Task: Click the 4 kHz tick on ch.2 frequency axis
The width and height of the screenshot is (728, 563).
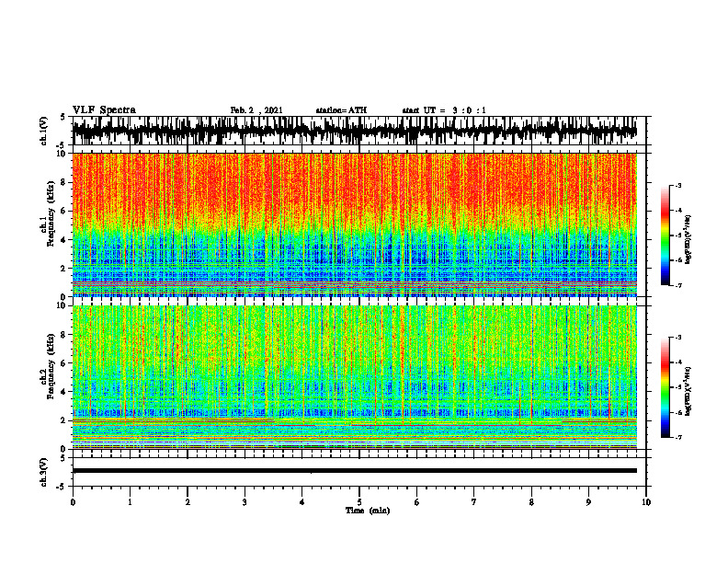Action: coord(64,392)
